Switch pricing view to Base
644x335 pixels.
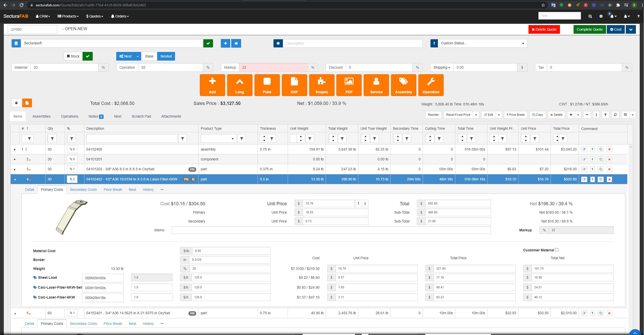(149, 56)
